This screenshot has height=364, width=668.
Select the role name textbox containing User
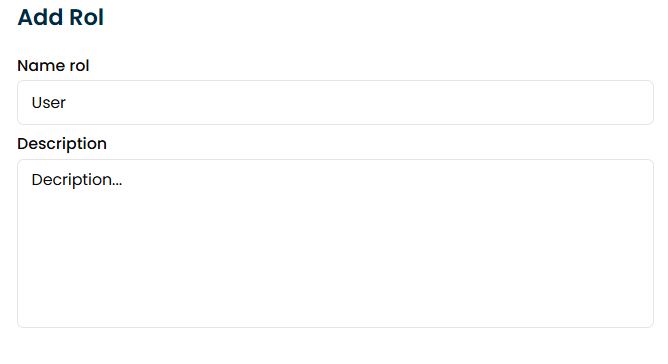(x=335, y=103)
